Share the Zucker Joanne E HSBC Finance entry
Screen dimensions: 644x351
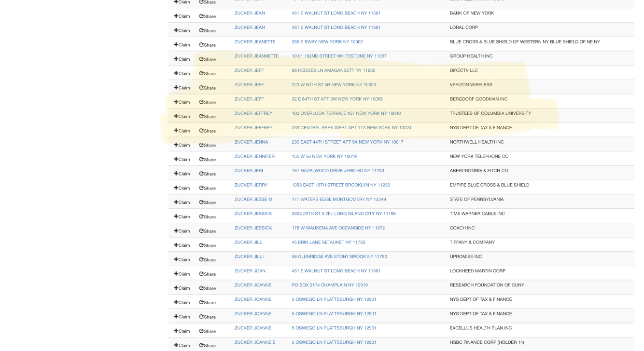pyautogui.click(x=208, y=346)
